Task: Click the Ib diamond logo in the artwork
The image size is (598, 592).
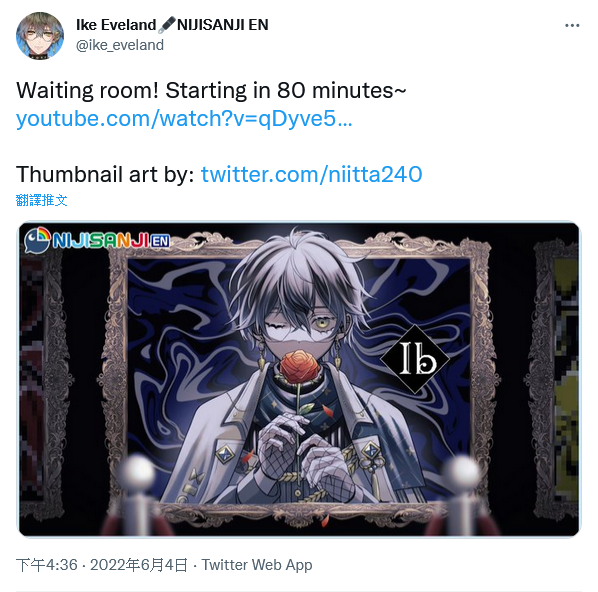Action: coord(415,359)
